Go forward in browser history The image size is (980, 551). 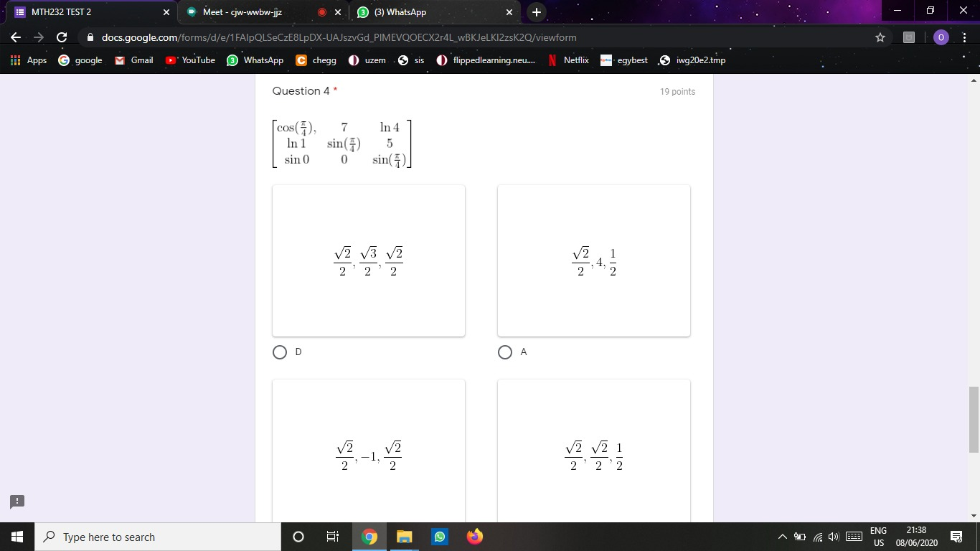pos(39,37)
